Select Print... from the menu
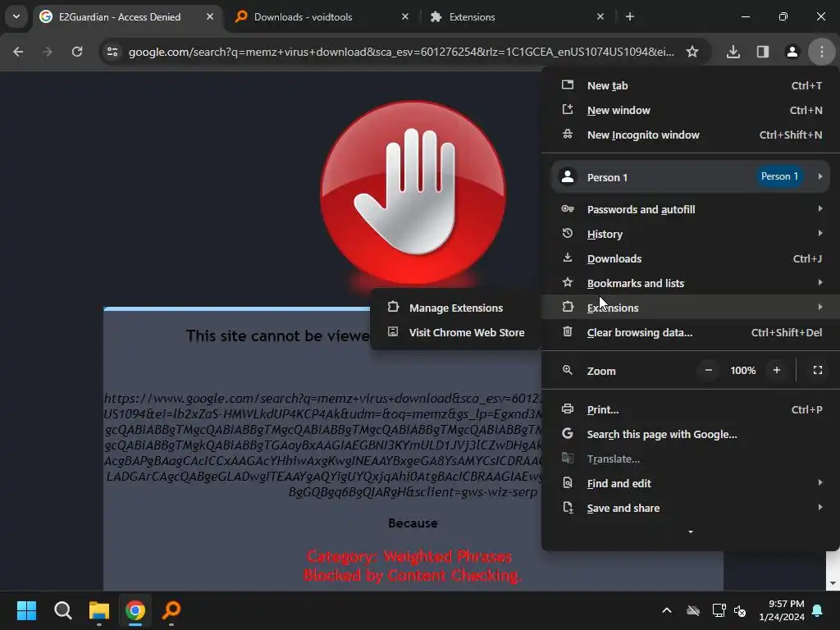This screenshot has width=840, height=630. point(691,410)
